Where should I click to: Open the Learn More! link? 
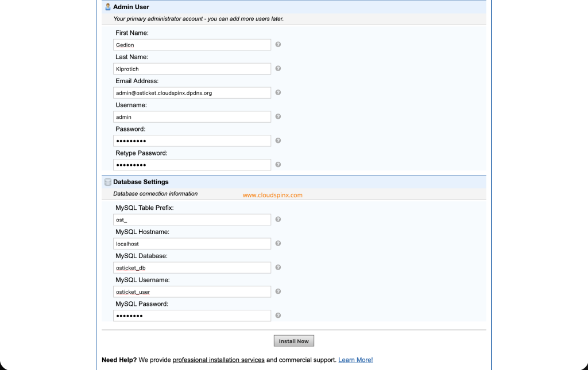pos(355,360)
